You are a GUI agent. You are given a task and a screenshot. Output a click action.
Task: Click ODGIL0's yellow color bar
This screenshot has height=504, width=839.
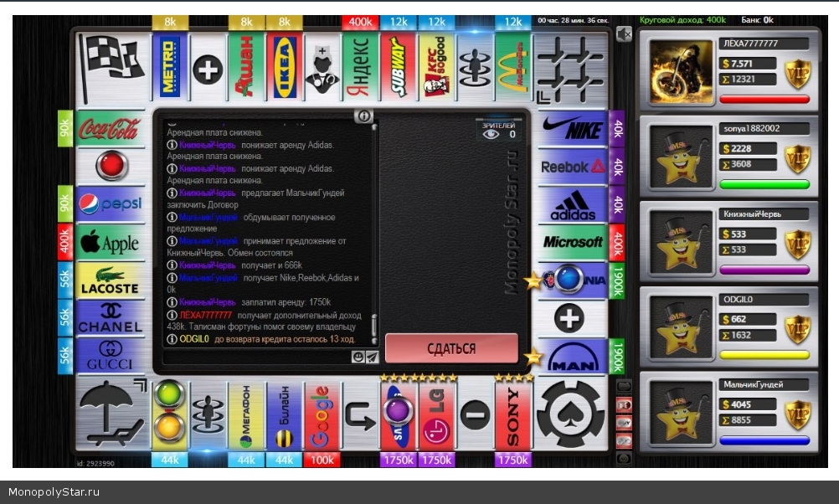[x=764, y=355]
